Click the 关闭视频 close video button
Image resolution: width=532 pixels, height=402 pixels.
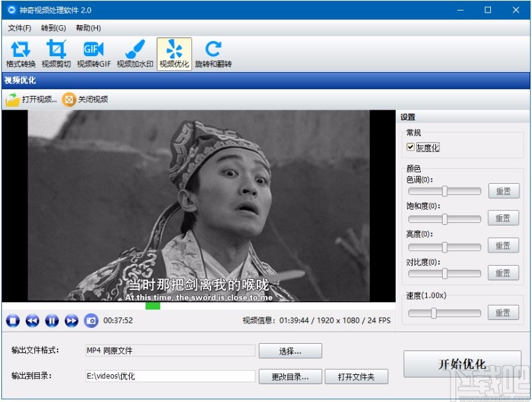coord(85,100)
